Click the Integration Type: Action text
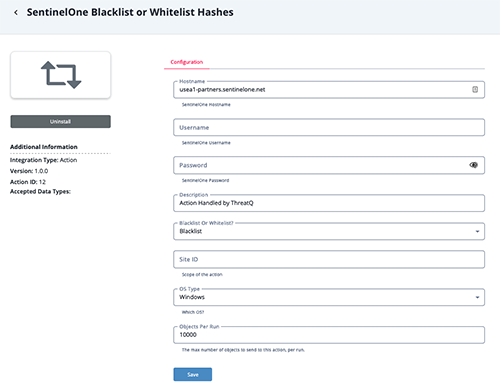Screen dimensions: 500x388 [x=43, y=160]
